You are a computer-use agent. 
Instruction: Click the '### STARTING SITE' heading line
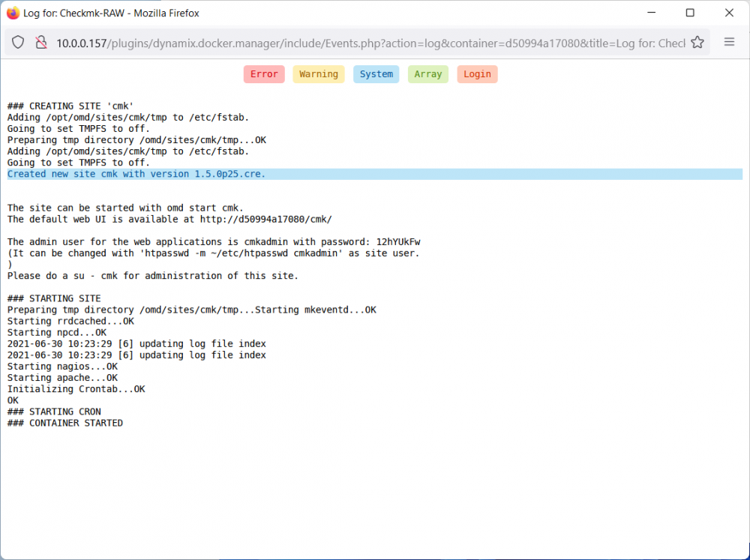(54, 298)
